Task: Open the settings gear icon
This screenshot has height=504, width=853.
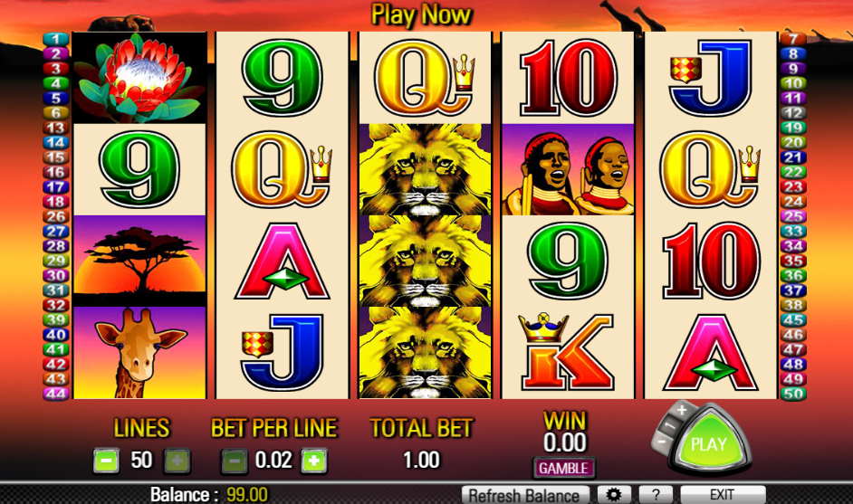Action: 614,495
